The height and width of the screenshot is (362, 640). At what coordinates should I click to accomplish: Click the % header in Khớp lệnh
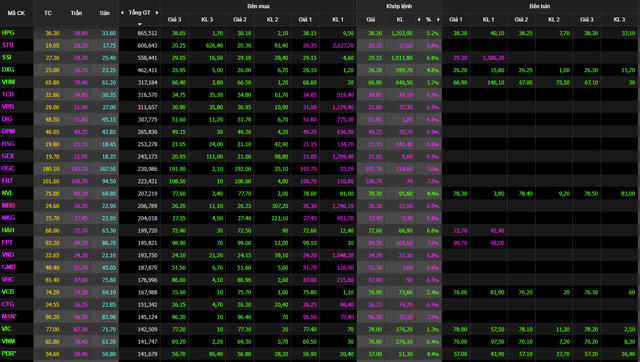click(429, 19)
